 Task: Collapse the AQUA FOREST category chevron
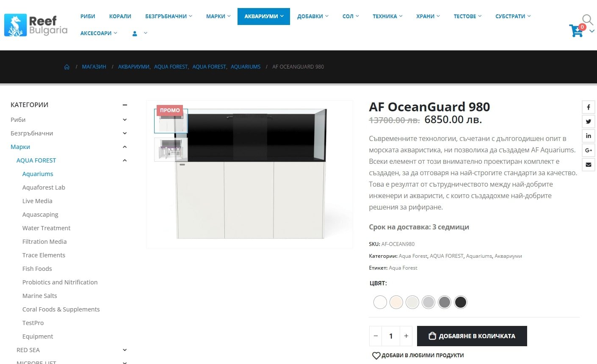click(125, 160)
